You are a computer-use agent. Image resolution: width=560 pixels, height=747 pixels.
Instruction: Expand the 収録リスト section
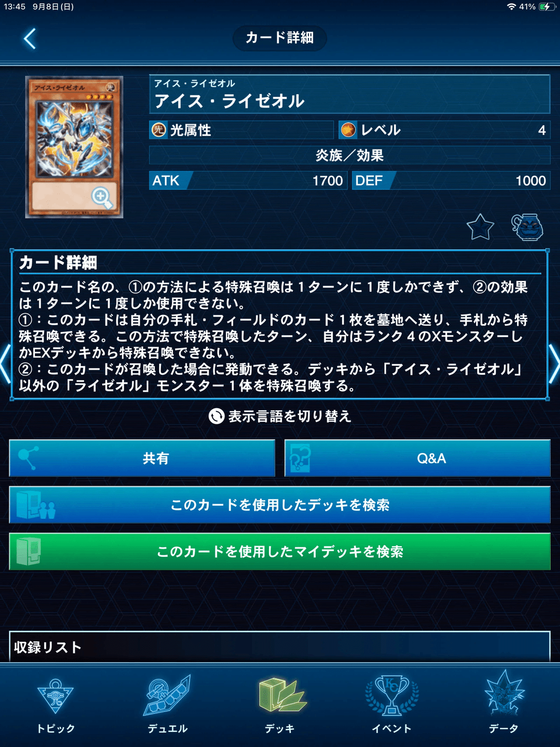(280, 647)
